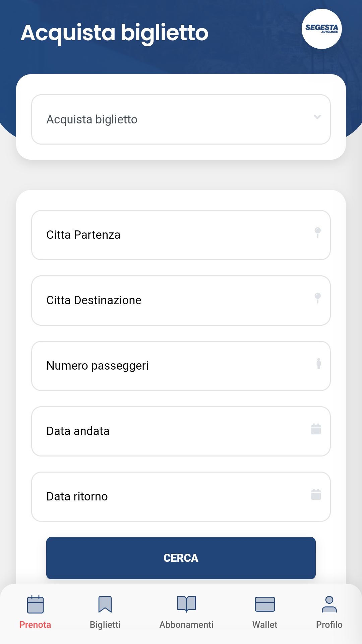Click the pin icon in Citta Partenza
The image size is (362, 644).
coord(317,232)
